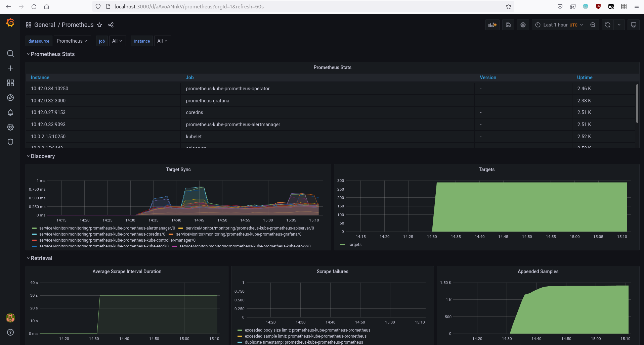Open the search dashboards icon in sidebar

10,53
